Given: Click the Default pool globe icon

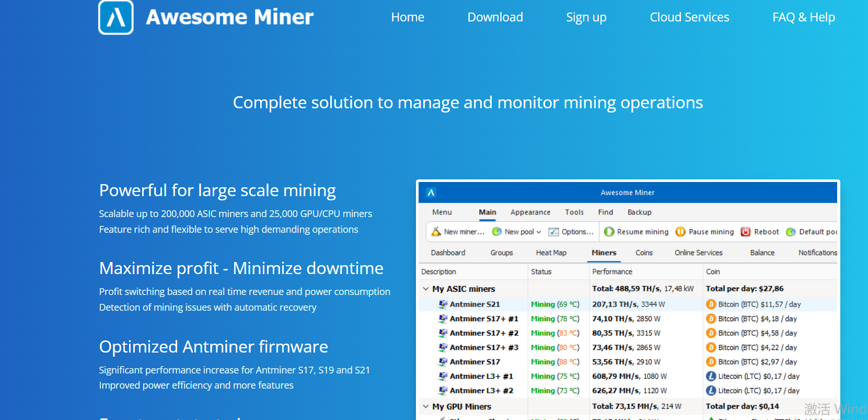Looking at the screenshot, I should (x=791, y=232).
